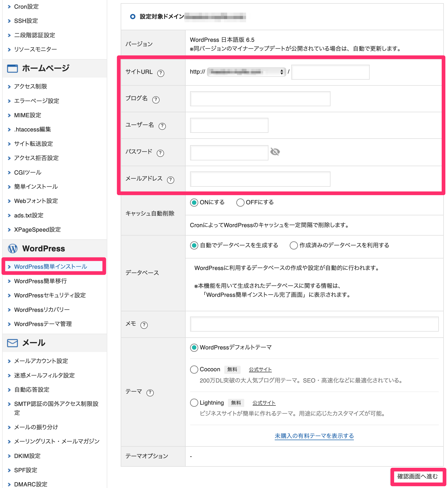Click help icon next to パスワード
The width and height of the screenshot is (448, 488).
coord(160,153)
